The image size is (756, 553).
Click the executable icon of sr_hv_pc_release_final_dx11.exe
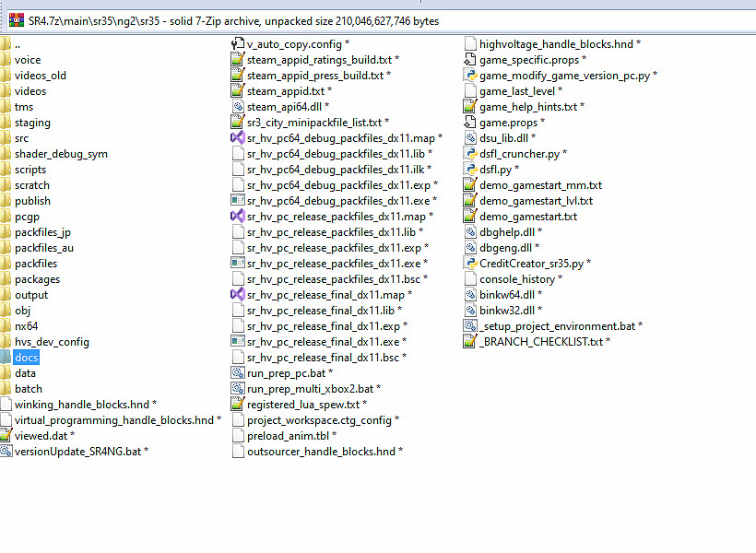(x=237, y=342)
